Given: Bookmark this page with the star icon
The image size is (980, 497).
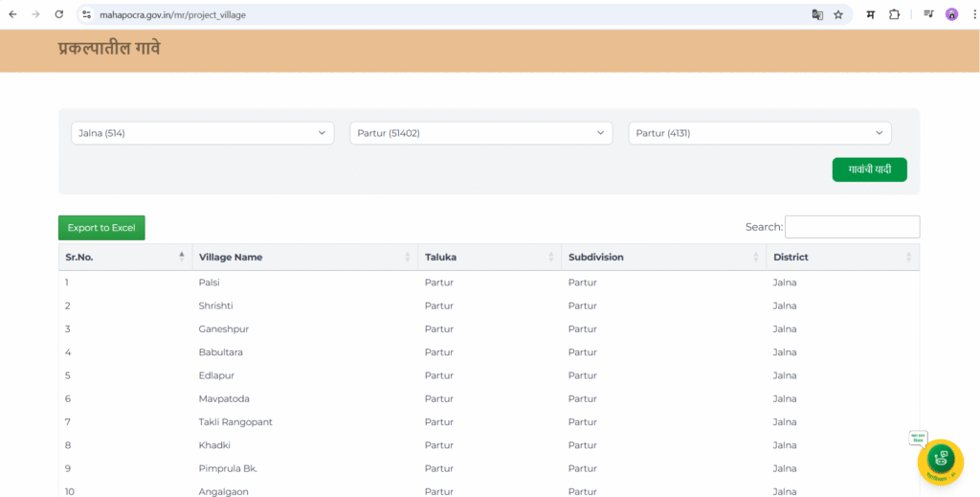Looking at the screenshot, I should 838,14.
